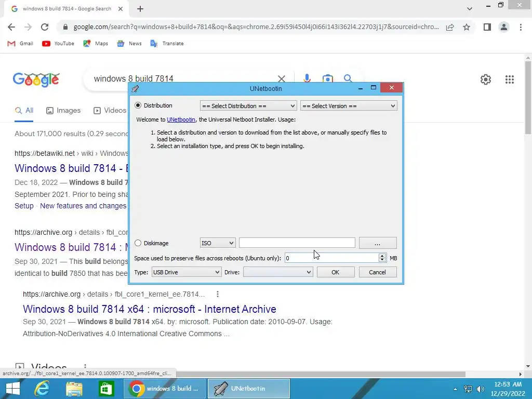The height and width of the screenshot is (399, 532).
Task: Open the Drive selection dropdown
Action: [278, 272]
